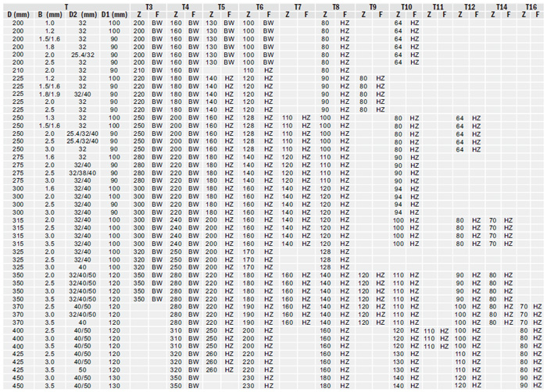Select the D1 (mm) column header

pos(114,15)
